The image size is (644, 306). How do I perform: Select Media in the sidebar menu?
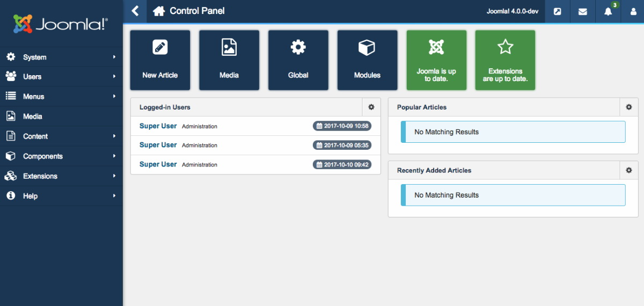tap(32, 116)
